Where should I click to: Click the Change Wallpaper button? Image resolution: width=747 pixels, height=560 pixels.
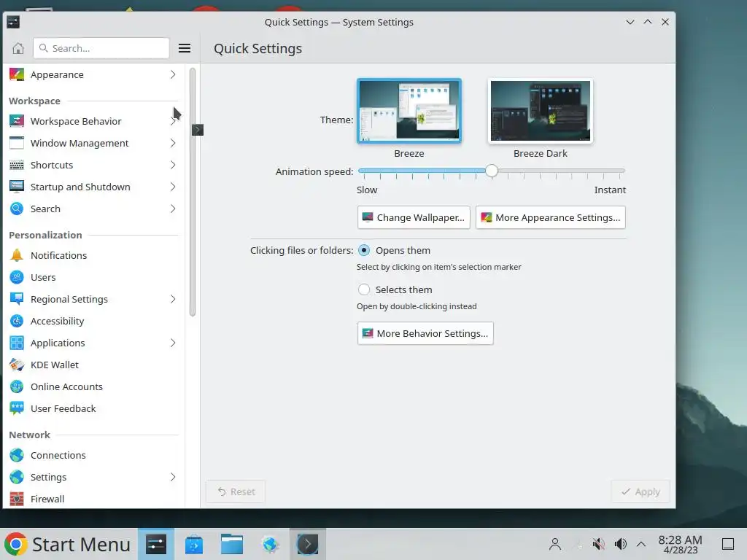[x=414, y=217]
